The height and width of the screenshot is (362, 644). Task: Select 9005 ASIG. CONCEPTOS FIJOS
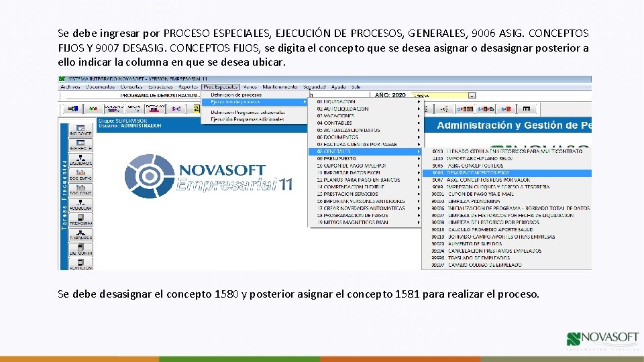point(507,166)
